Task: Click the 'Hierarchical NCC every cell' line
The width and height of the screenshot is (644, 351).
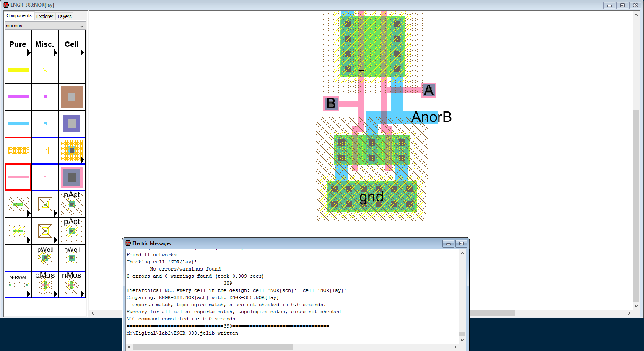Action: (x=236, y=290)
